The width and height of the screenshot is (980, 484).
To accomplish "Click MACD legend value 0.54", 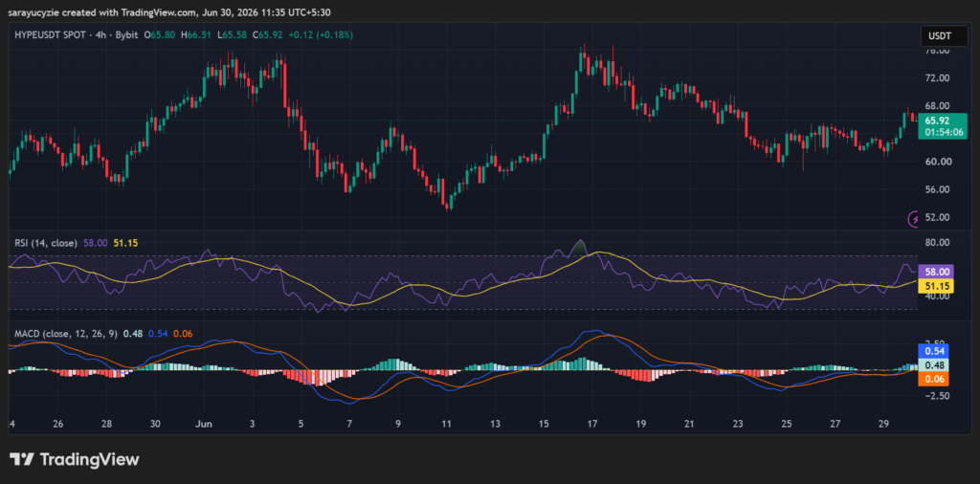I will click(158, 334).
